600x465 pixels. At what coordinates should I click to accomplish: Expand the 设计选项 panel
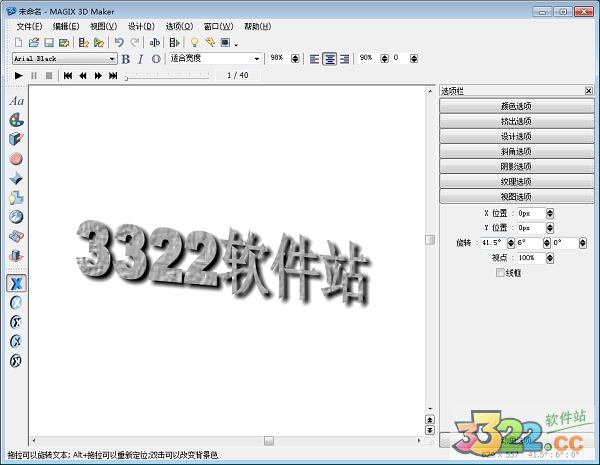coord(517,136)
